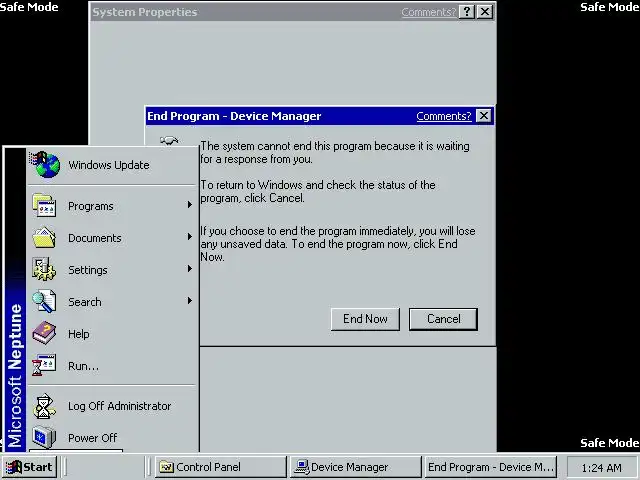Select Power Off in the Start menu
Viewport: 640px width, 480px height.
point(112,438)
